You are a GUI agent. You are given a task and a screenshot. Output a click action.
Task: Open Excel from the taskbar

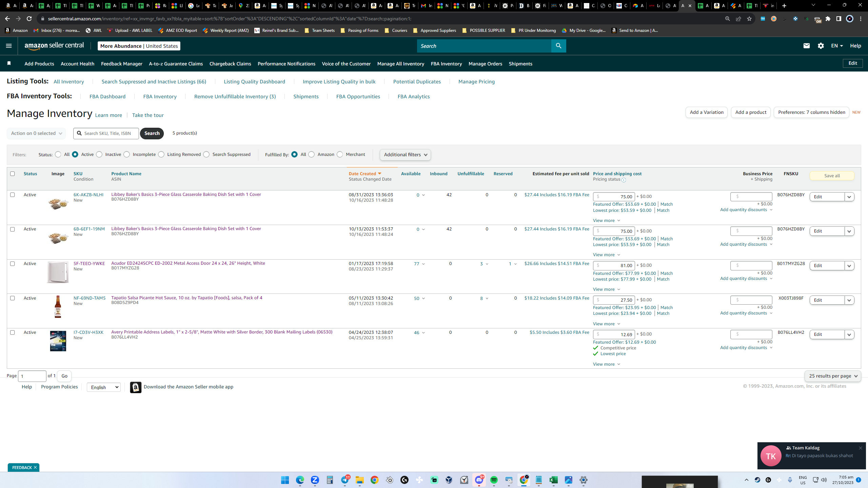click(553, 480)
